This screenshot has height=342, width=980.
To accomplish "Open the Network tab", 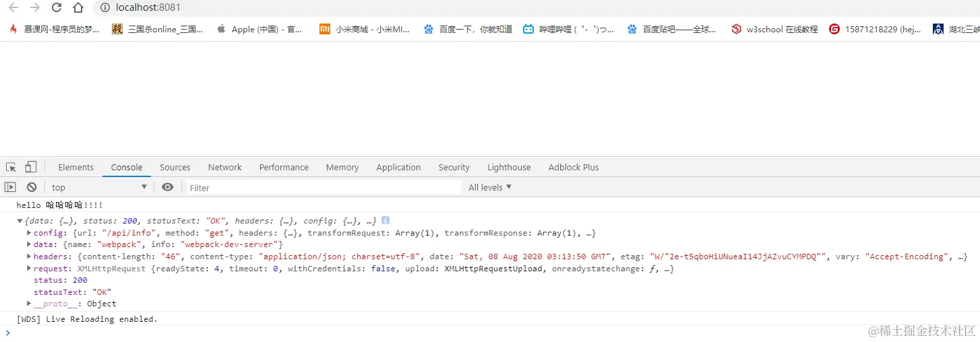I will 224,167.
